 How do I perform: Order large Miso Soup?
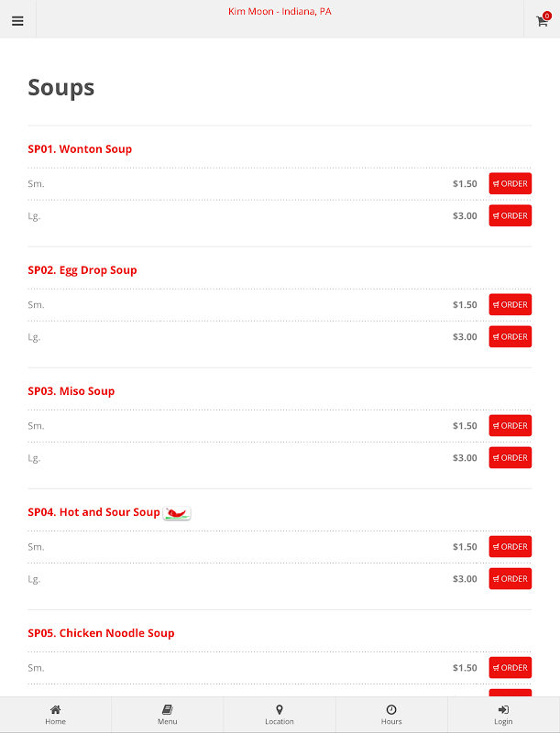tap(510, 458)
